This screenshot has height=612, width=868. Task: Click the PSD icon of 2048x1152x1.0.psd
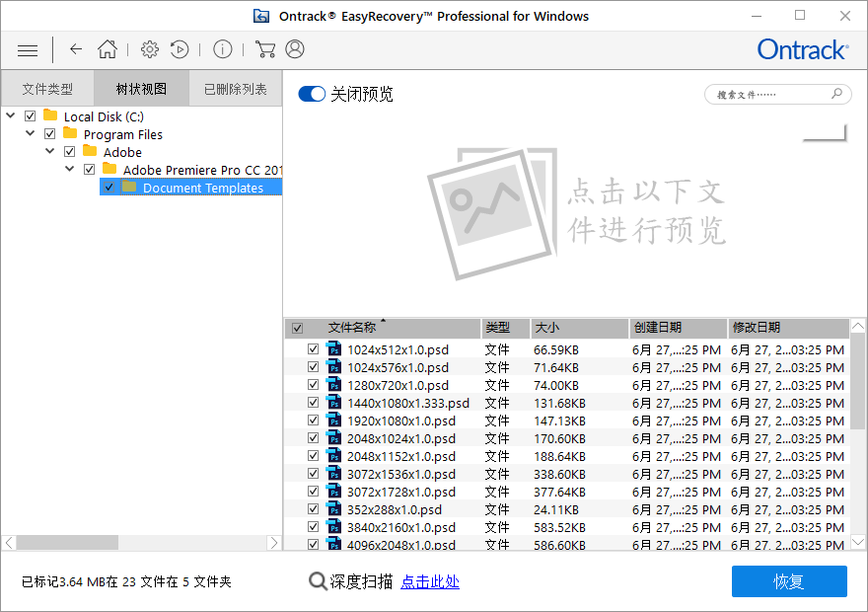(333, 455)
